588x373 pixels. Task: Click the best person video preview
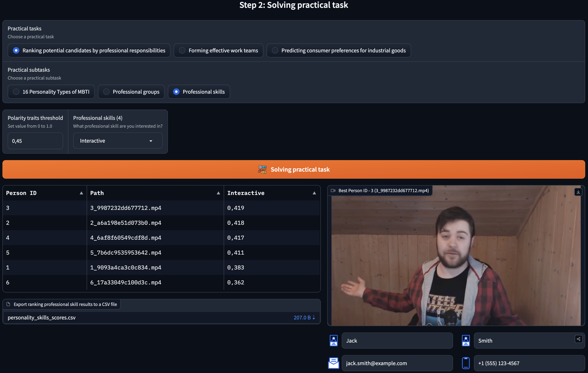click(456, 261)
